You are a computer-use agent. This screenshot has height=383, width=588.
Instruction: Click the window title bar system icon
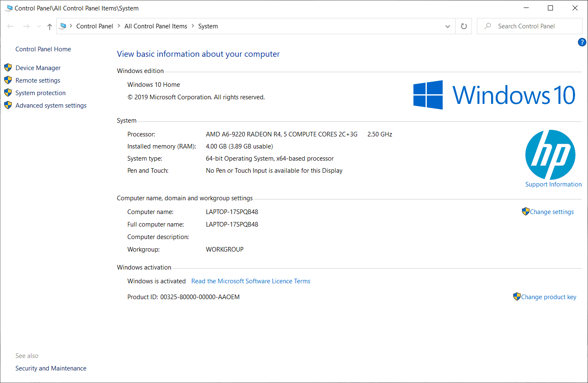tap(9, 8)
